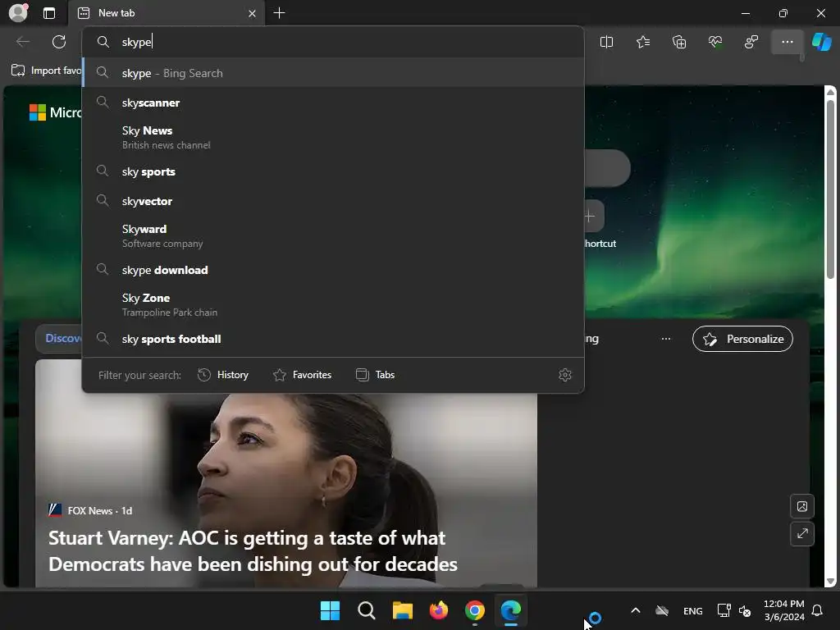840x630 pixels.
Task: Pick the skype download suggestion
Action: click(x=333, y=270)
